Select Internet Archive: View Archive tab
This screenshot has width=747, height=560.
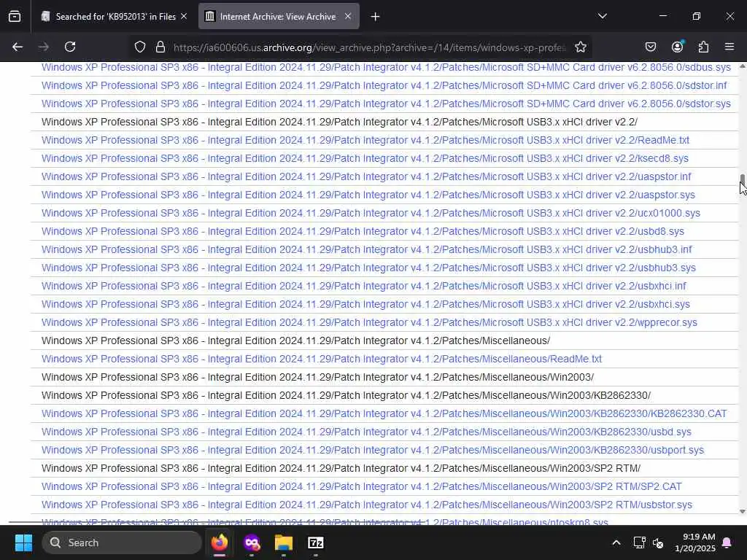(x=279, y=16)
